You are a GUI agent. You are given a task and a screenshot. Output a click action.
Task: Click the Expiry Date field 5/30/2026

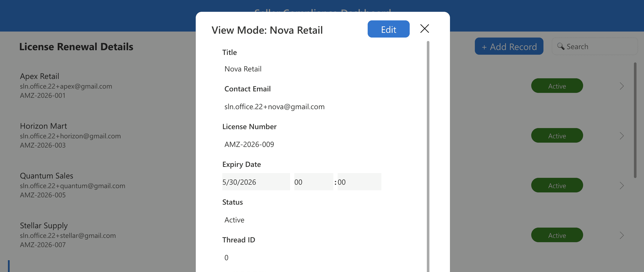click(256, 182)
